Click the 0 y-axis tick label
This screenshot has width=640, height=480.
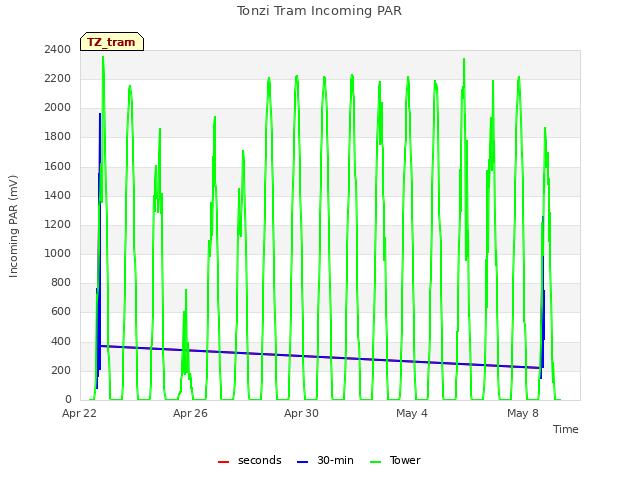pyautogui.click(x=68, y=399)
